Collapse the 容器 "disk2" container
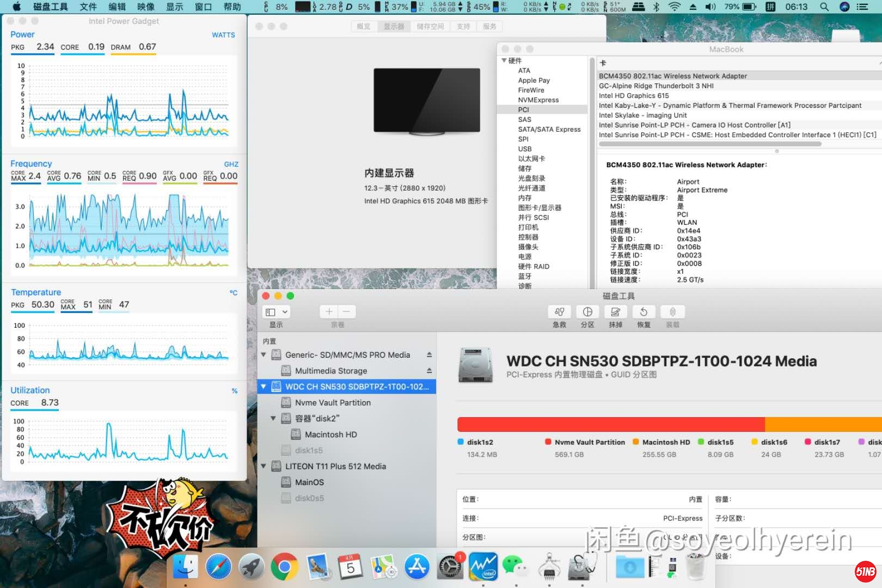This screenshot has height=588, width=882. click(x=274, y=419)
